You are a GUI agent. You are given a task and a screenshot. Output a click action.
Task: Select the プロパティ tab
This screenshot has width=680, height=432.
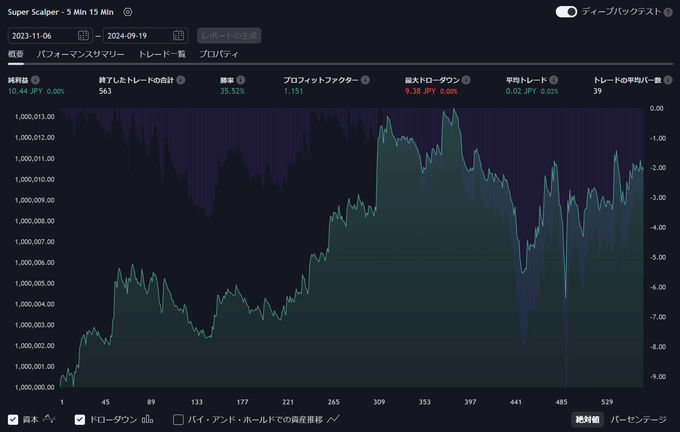tap(218, 54)
